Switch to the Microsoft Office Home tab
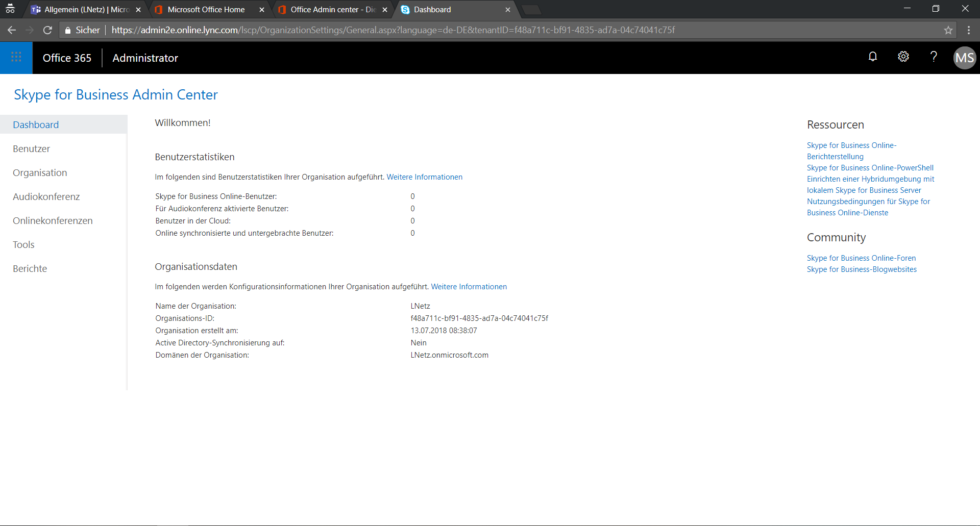 point(206,10)
